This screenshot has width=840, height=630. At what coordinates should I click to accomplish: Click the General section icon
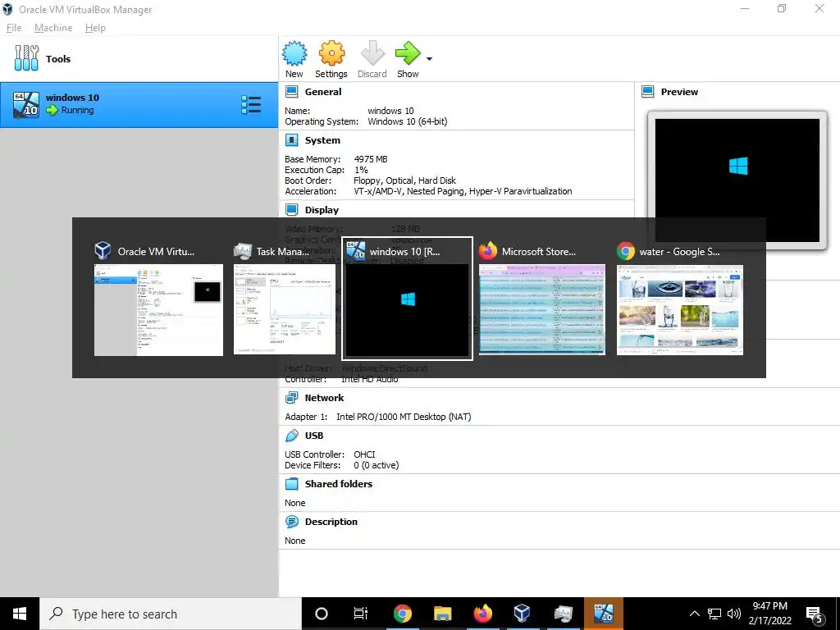[292, 92]
